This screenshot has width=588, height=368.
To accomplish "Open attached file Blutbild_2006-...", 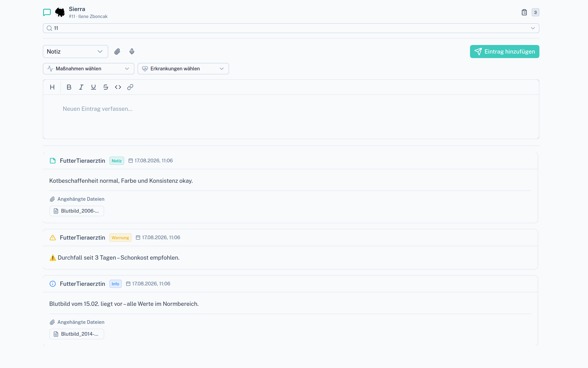I will pyautogui.click(x=77, y=211).
